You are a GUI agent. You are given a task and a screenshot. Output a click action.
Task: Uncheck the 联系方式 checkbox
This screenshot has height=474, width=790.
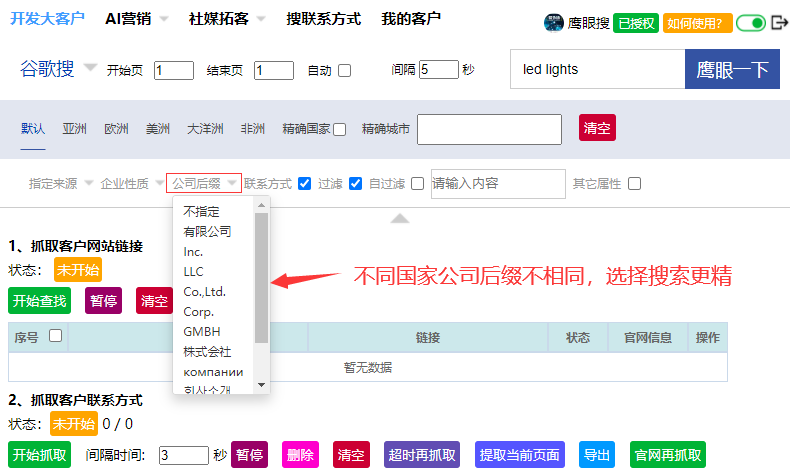point(305,184)
